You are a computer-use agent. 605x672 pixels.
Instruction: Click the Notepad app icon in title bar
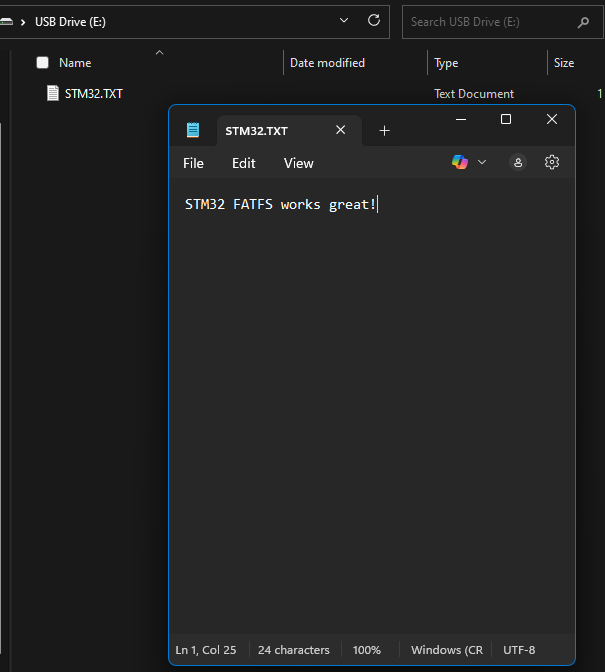193,130
